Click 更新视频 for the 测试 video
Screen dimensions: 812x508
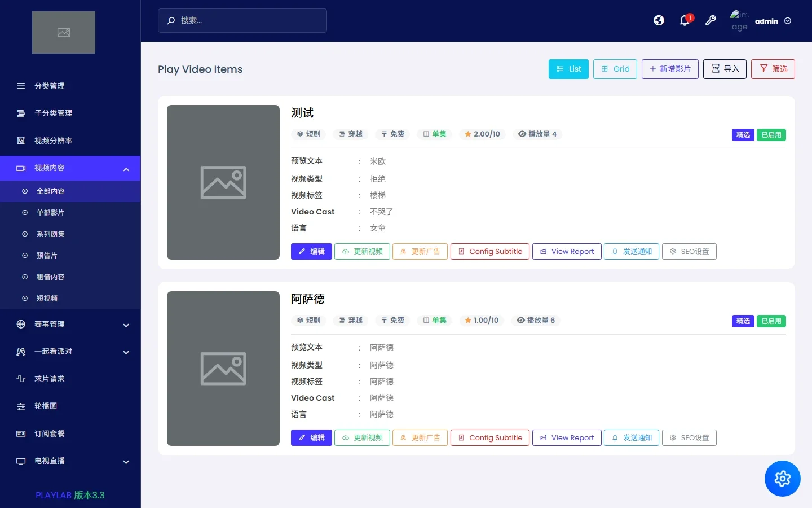click(x=362, y=251)
